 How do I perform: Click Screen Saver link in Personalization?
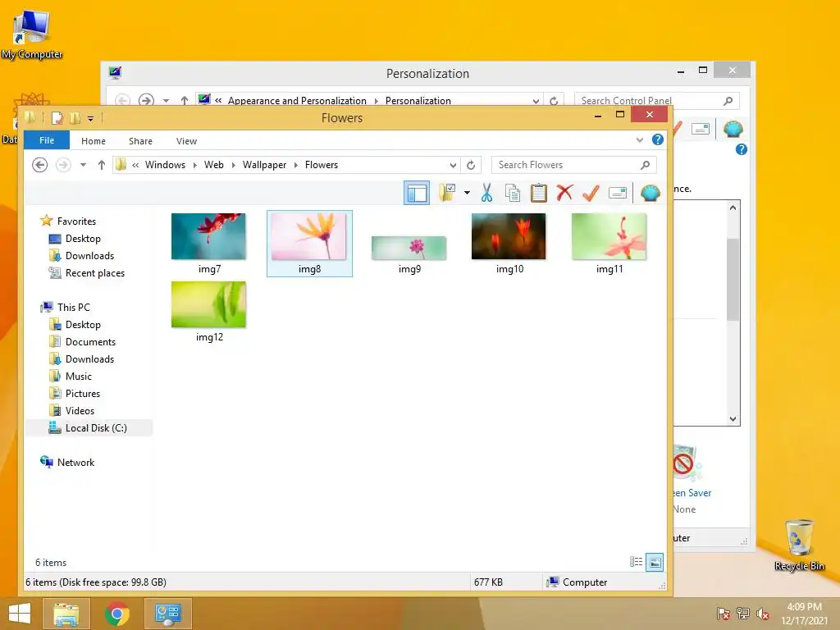(692, 493)
